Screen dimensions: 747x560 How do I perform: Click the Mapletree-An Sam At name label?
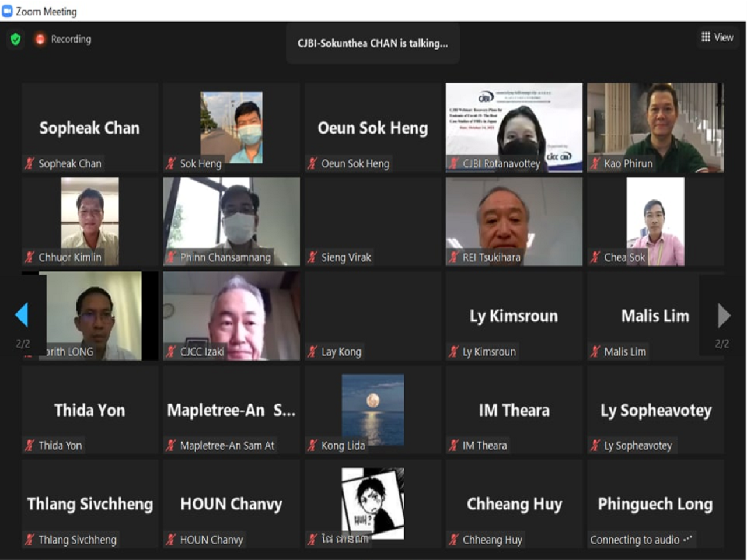click(226, 446)
